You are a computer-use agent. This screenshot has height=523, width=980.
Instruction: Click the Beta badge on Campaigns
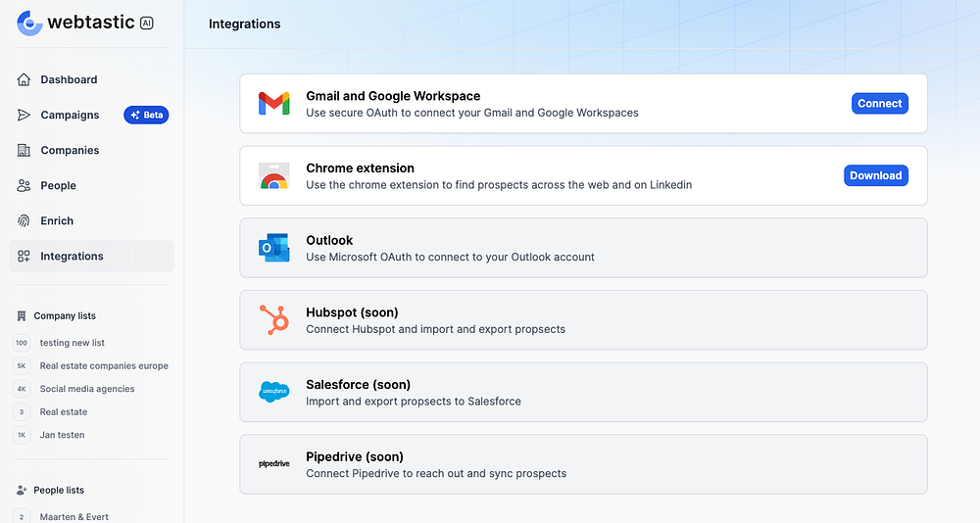point(146,115)
